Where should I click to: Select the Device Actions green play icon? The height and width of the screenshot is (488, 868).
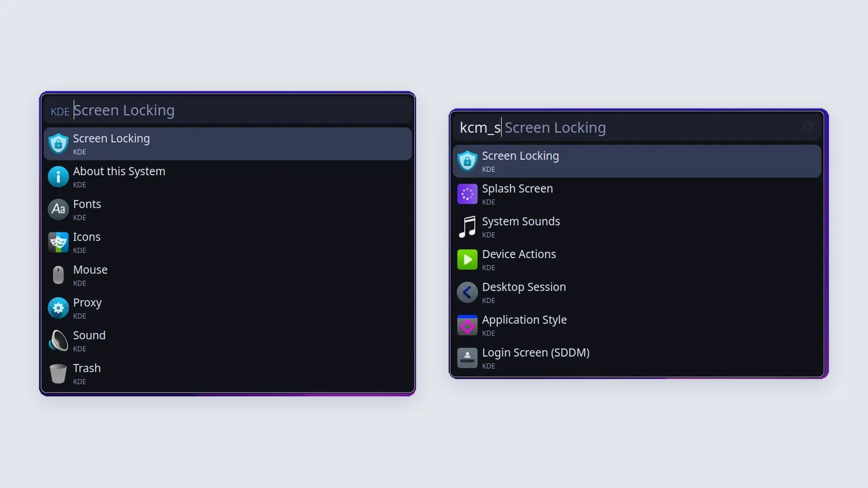pos(467,259)
